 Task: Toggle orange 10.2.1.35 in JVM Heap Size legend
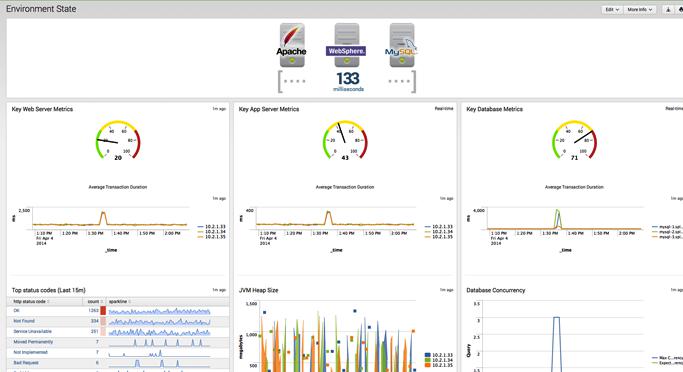[439, 365]
